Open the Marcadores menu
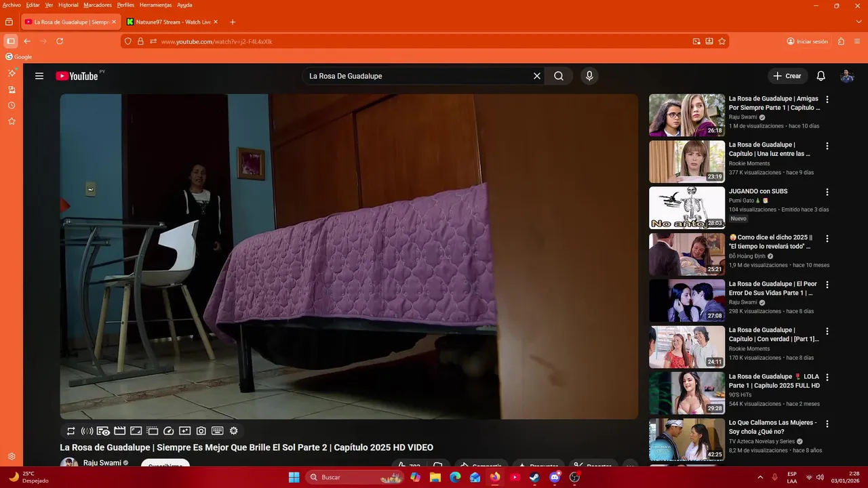This screenshot has height=488, width=868. 98,5
